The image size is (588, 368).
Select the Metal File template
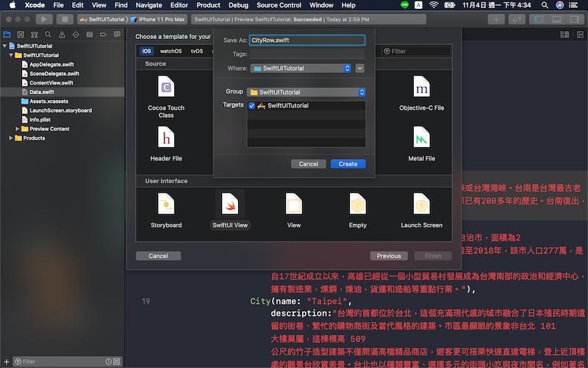(421, 144)
